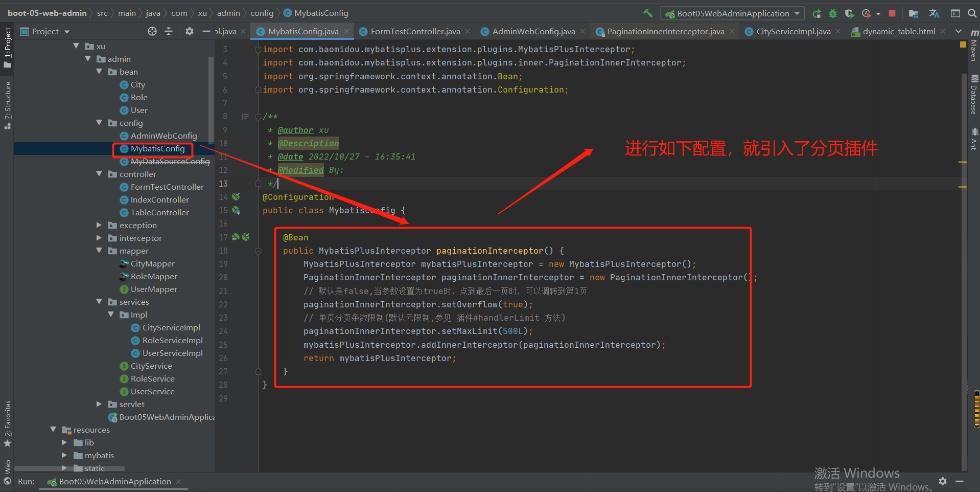
Task: Toggle the 2: Favorites tool window
Action: (x=7, y=423)
